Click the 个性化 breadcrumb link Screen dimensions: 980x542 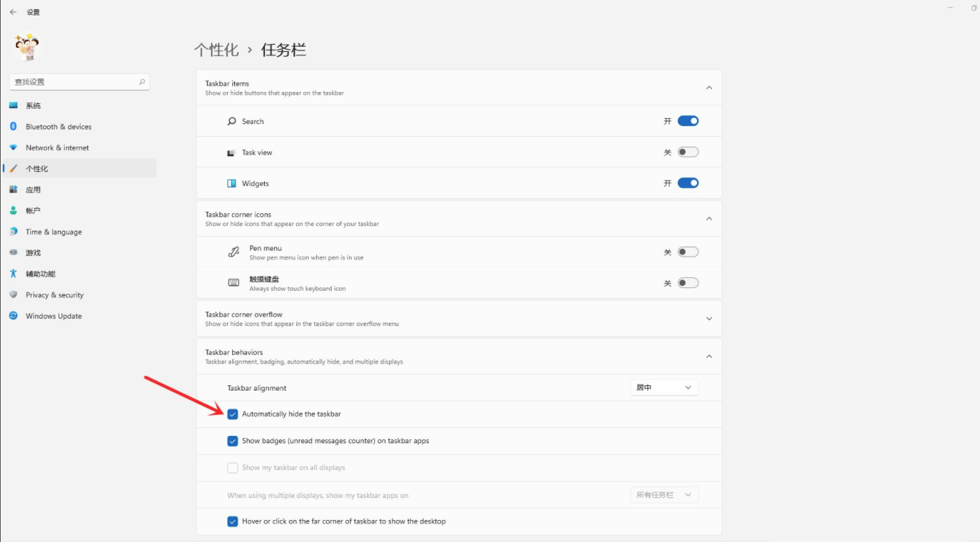[x=217, y=49]
